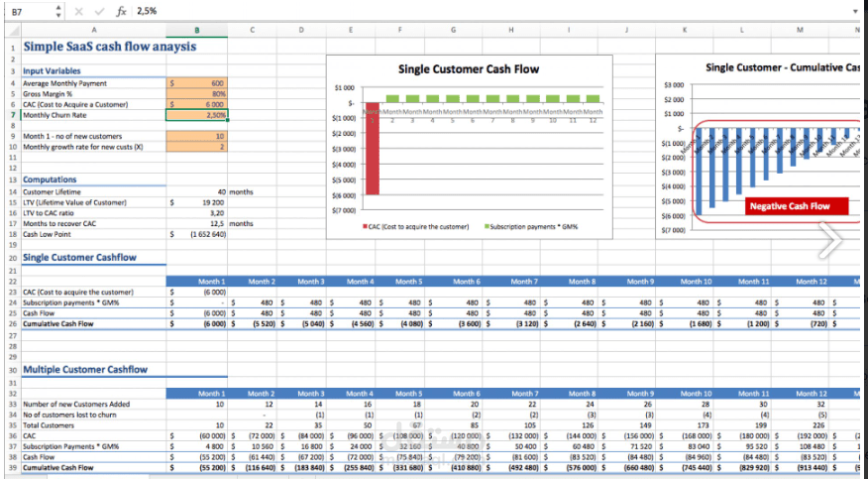Select the Average Monthly Payment value 600
The width and height of the screenshot is (868, 479).
click(196, 83)
